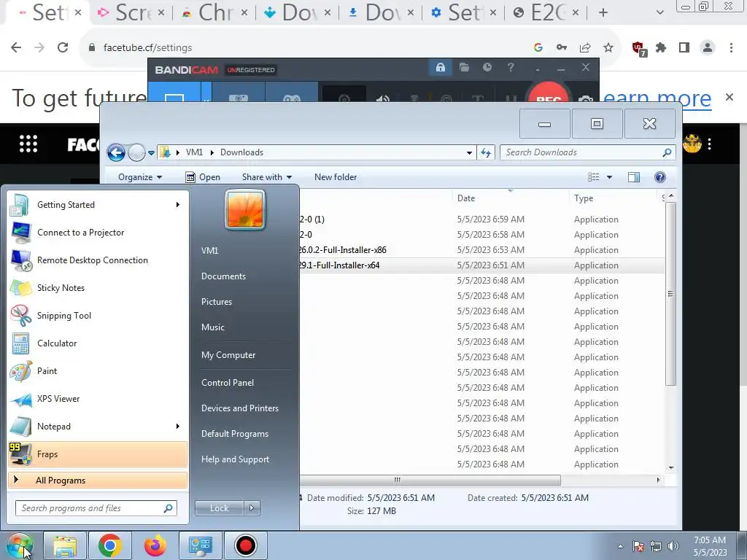Open File Explorer from the taskbar
The width and height of the screenshot is (747, 560).
(x=65, y=545)
